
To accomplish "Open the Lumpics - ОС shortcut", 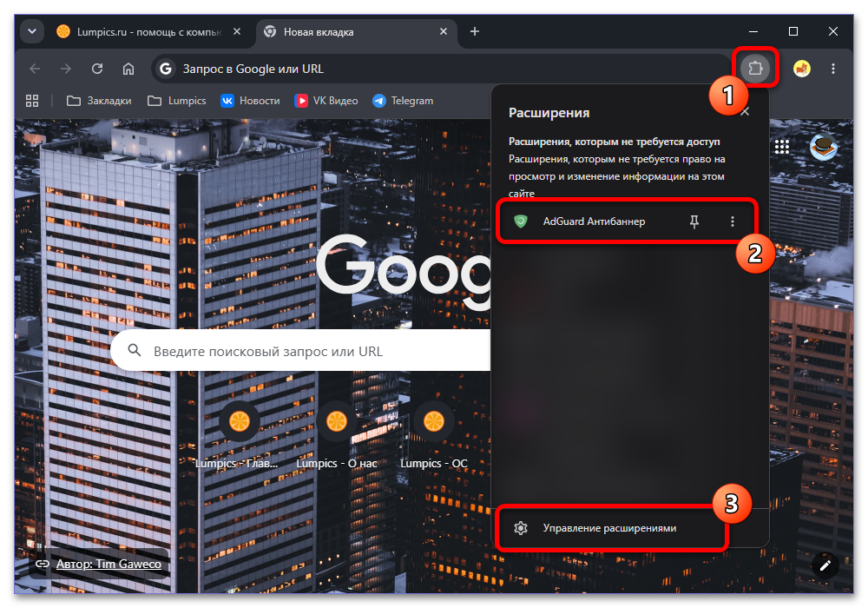I will pos(434,436).
